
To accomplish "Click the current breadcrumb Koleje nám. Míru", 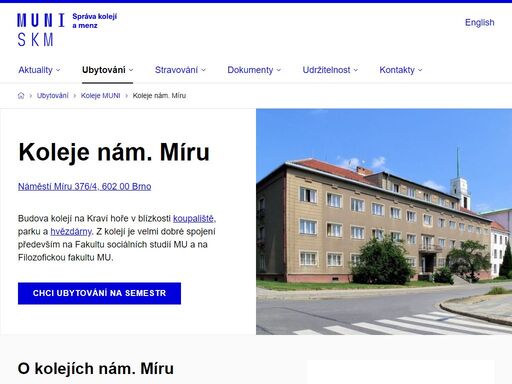I will point(159,96).
